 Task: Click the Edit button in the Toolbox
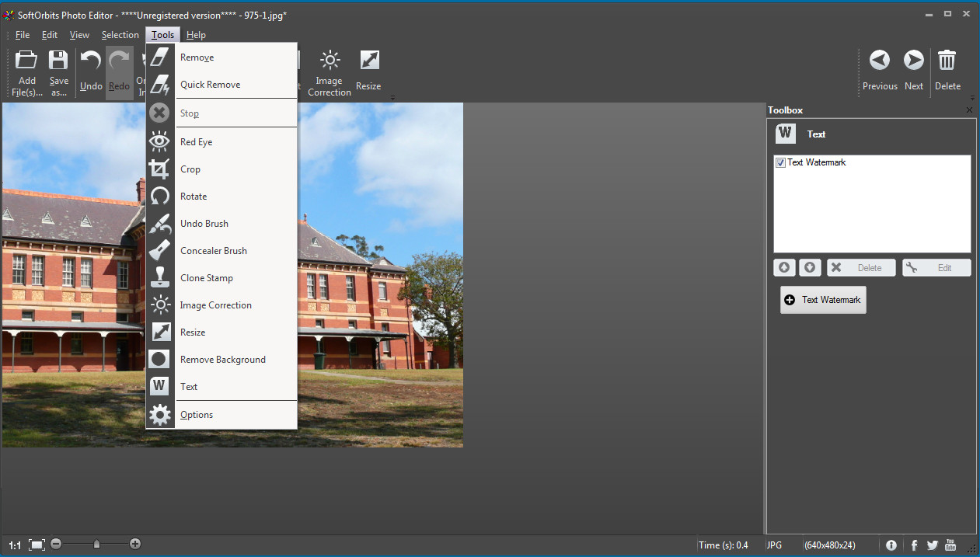click(936, 267)
